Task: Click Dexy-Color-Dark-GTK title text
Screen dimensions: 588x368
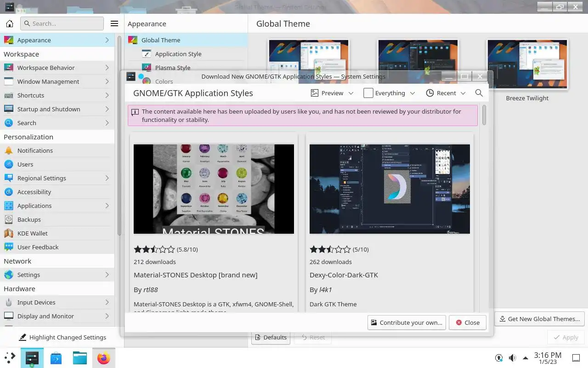Action: pyautogui.click(x=344, y=275)
